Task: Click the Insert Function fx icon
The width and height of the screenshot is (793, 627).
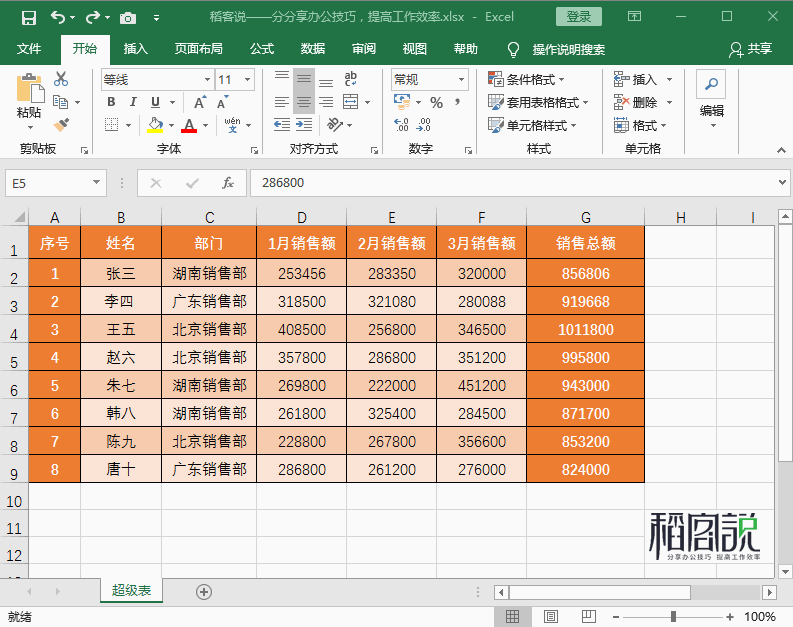Action: coord(228,183)
